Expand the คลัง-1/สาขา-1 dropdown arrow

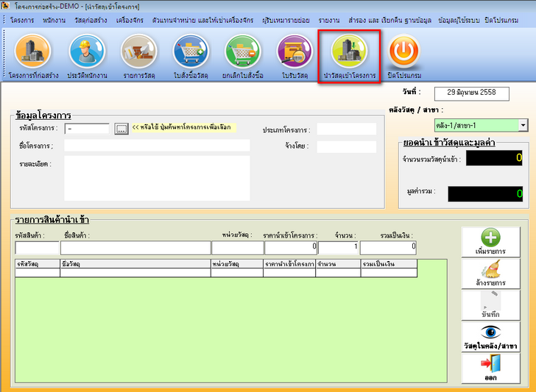523,125
